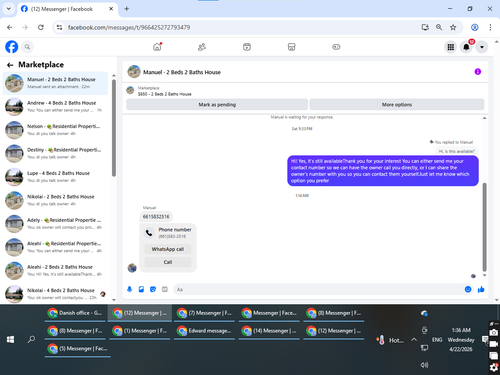Switch to (14) Messenger taskbar window
500x375 pixels.
(269, 331)
